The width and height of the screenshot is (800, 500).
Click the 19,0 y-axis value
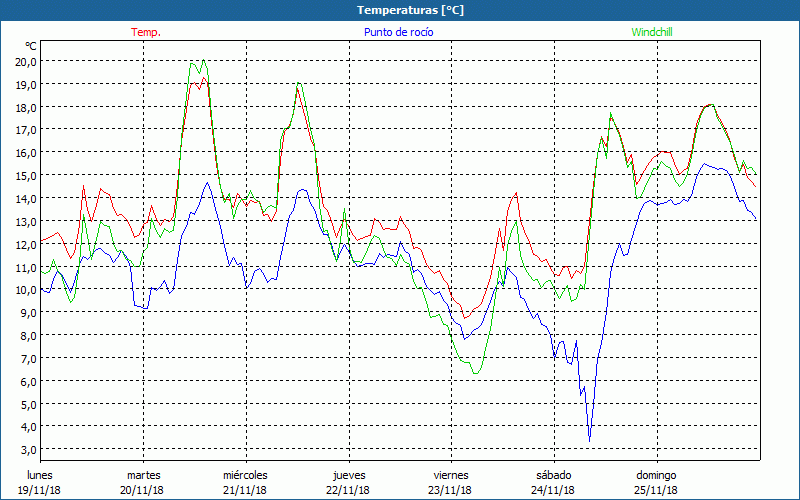click(27, 85)
